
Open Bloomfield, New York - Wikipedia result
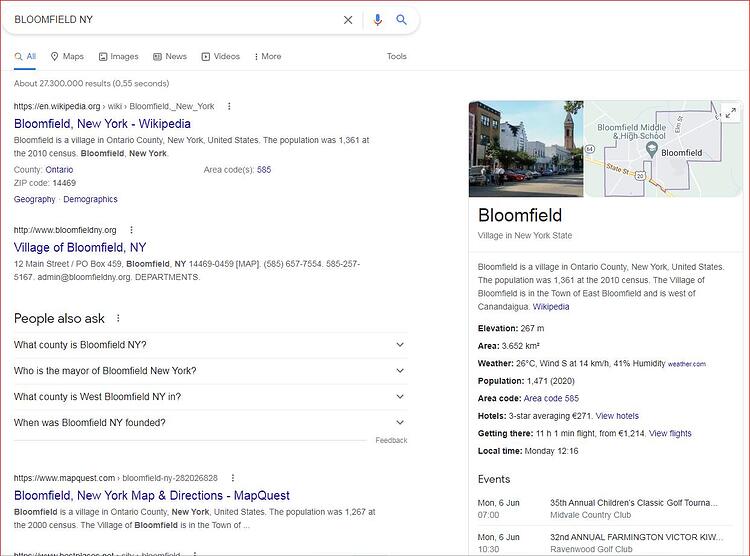click(102, 124)
